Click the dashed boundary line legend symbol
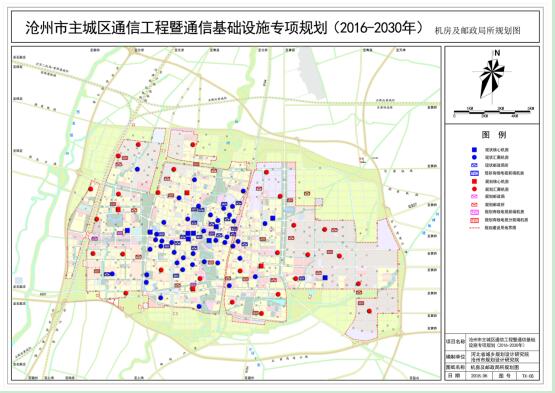Viewport: 555px width, 393px height. (475, 228)
